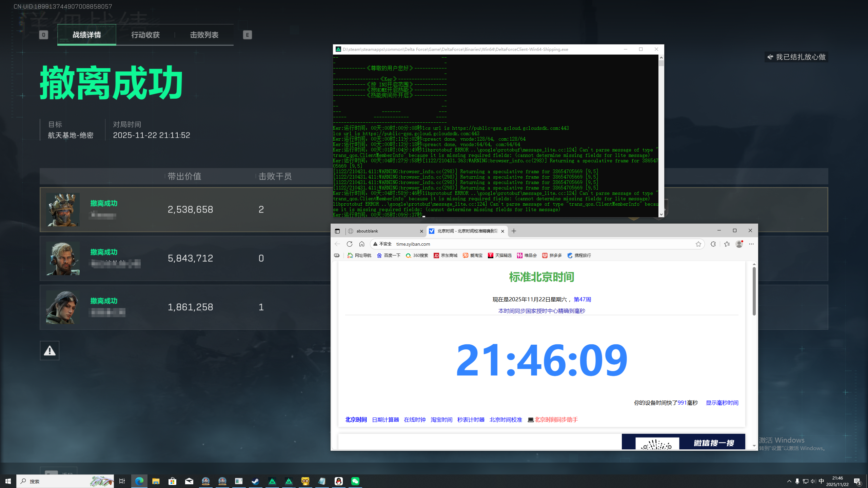
Task: Show milliseconds time display
Action: click(x=722, y=403)
